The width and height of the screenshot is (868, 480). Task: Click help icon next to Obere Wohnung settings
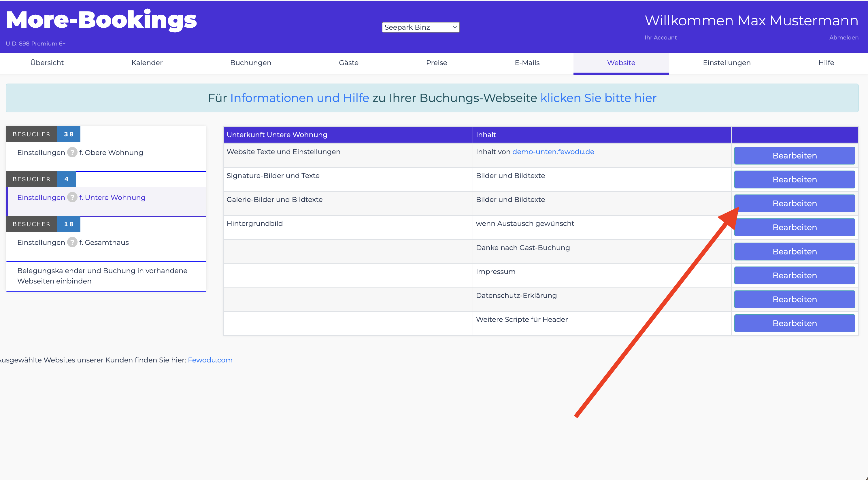[72, 153]
